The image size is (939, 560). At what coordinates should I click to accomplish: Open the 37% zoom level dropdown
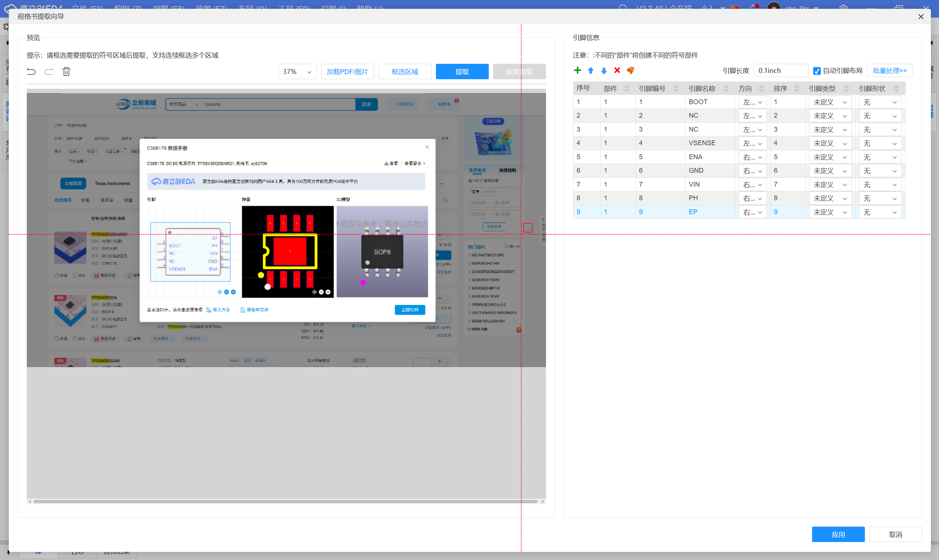(x=297, y=71)
